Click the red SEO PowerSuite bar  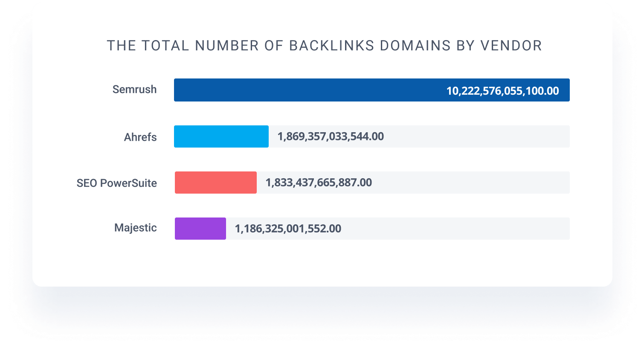coord(215,183)
